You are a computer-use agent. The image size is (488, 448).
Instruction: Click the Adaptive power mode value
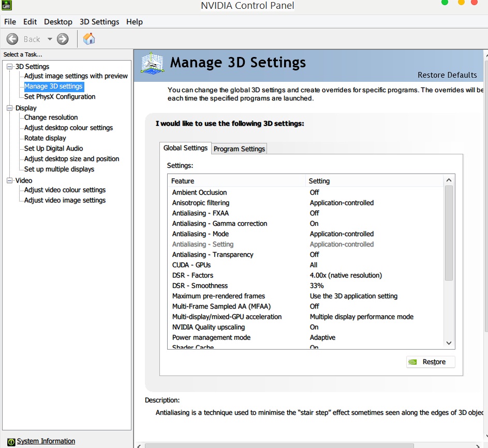coord(322,337)
